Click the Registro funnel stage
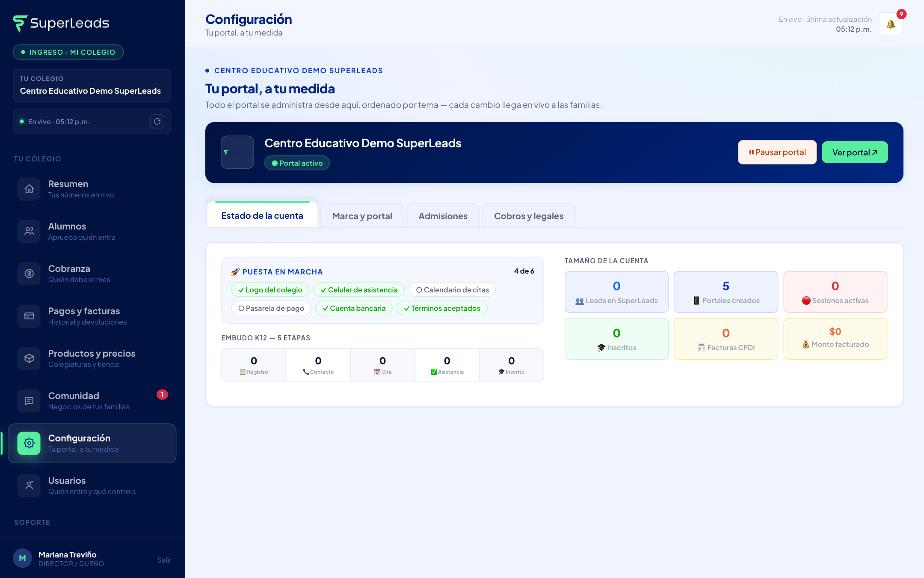924x578 pixels. tap(254, 365)
